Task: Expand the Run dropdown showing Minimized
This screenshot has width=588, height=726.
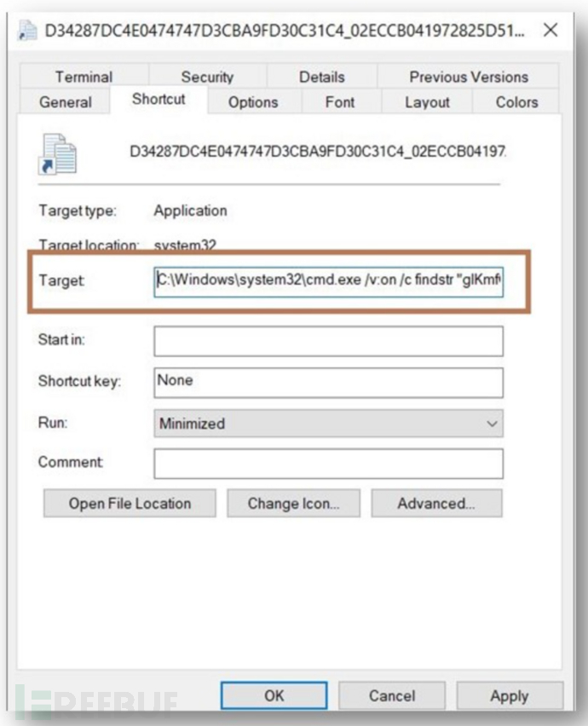Action: coord(328,423)
